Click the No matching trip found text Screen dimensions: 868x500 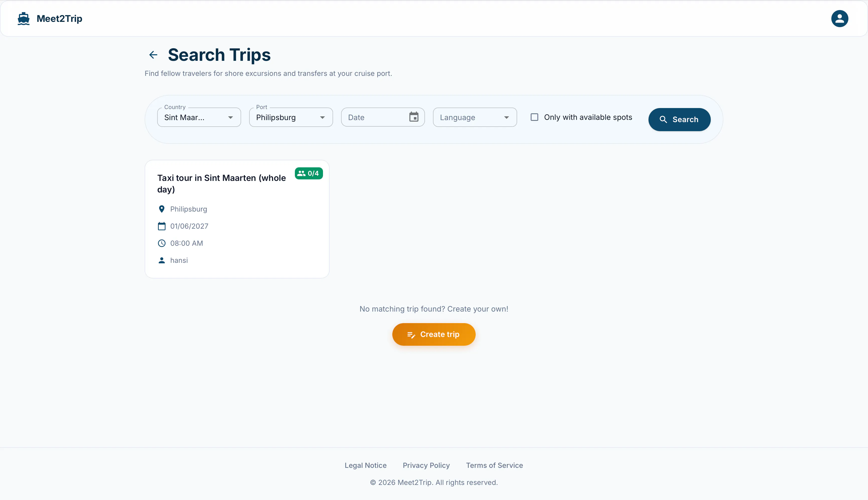coord(434,309)
